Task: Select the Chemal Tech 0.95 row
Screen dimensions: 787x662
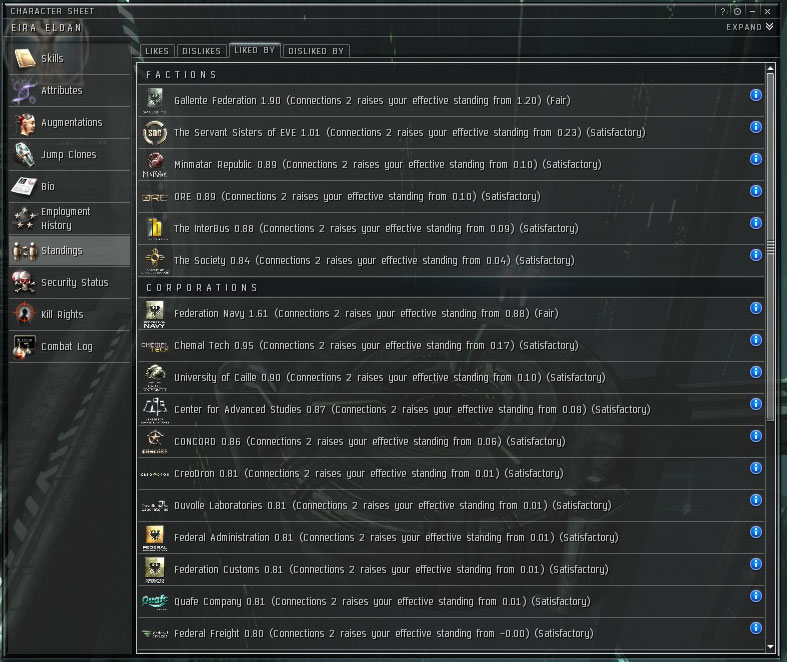Action: (451, 346)
